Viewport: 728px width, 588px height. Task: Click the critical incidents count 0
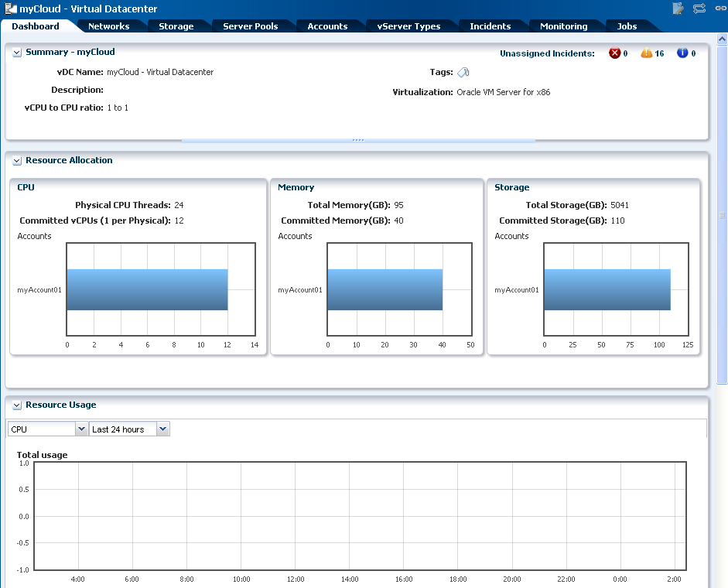625,53
